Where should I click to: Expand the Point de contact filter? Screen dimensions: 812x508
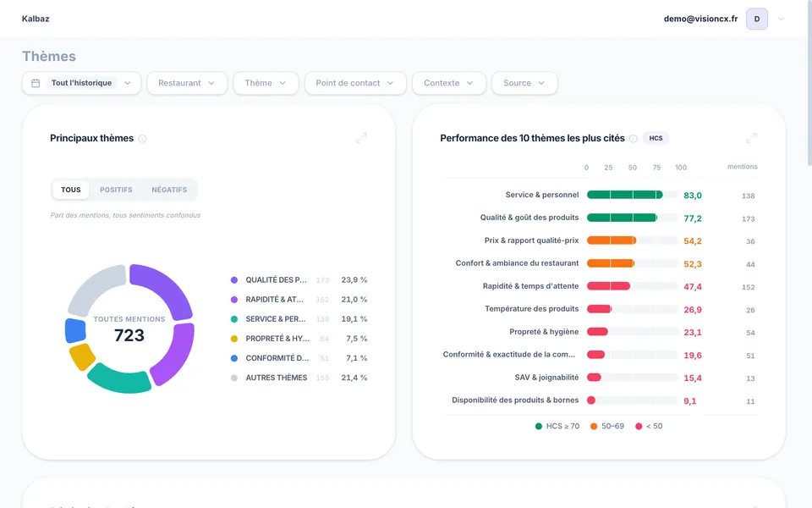[x=355, y=83]
